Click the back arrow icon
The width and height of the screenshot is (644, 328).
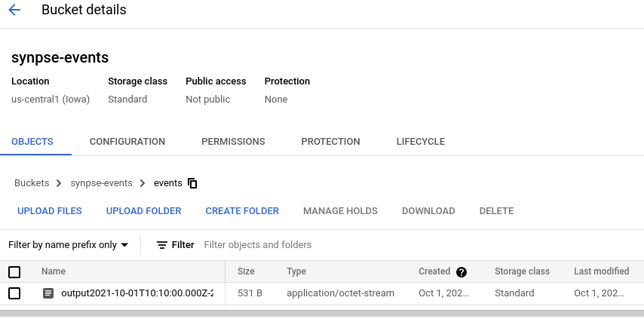tap(14, 11)
